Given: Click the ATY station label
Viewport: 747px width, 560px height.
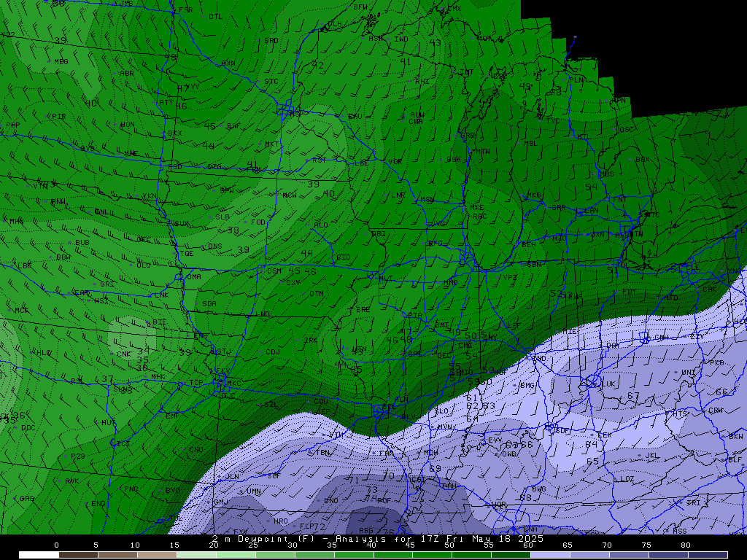Looking at the screenshot, I should point(166,102).
